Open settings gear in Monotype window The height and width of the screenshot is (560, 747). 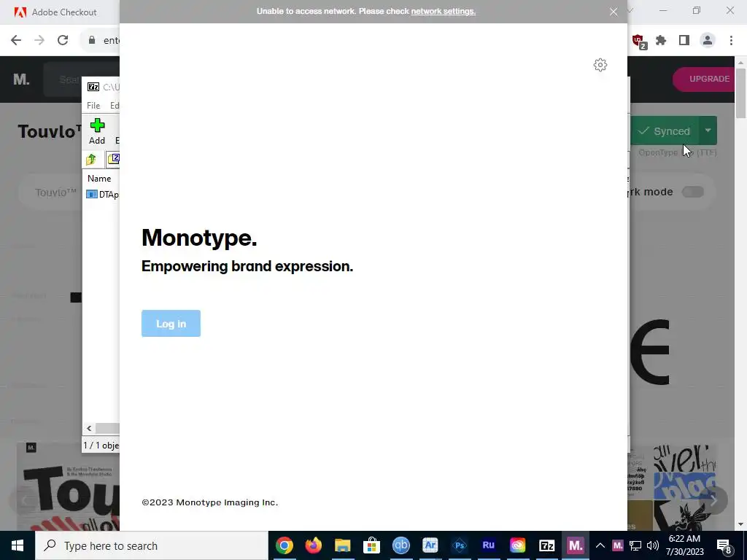(600, 65)
